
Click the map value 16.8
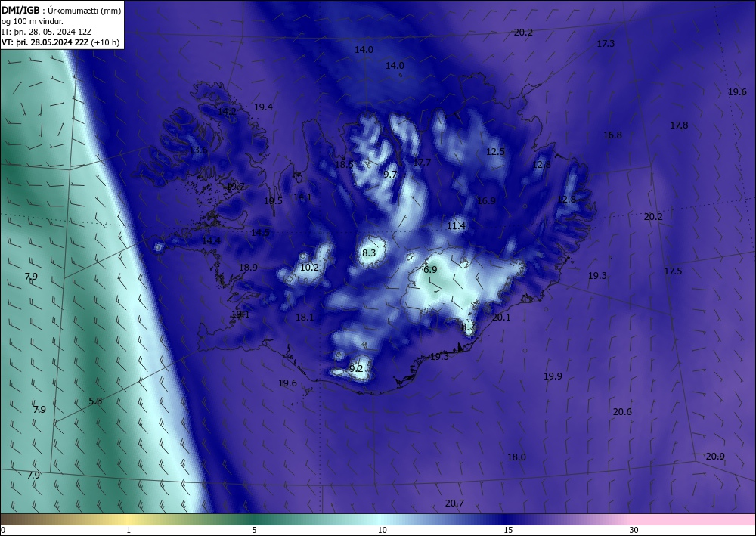tap(613, 135)
